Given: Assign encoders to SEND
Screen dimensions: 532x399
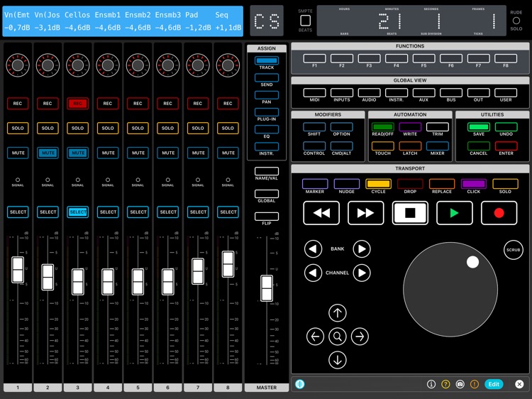Looking at the screenshot, I should (267, 78).
